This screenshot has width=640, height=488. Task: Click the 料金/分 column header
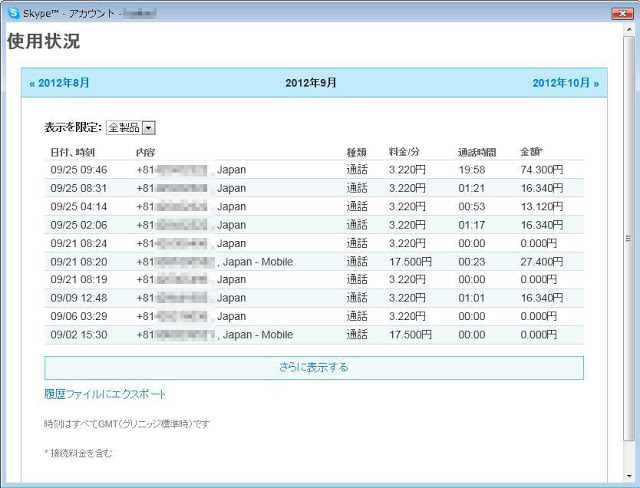coord(405,152)
